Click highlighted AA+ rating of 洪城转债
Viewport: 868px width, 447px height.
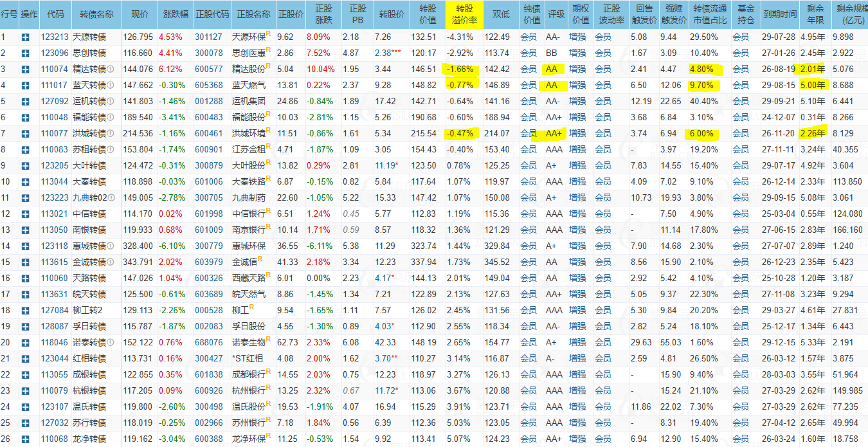(554, 134)
